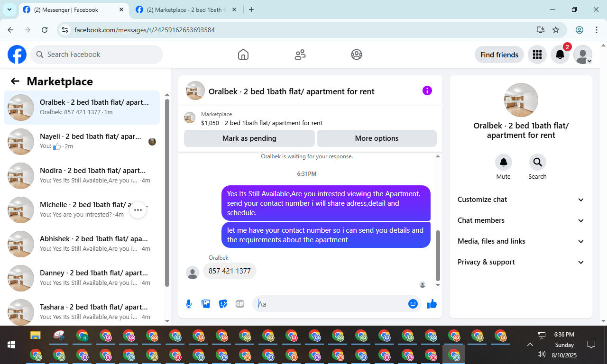Open notifications bell with 2 badge
Screen dimensions: 607x364
coord(560,55)
